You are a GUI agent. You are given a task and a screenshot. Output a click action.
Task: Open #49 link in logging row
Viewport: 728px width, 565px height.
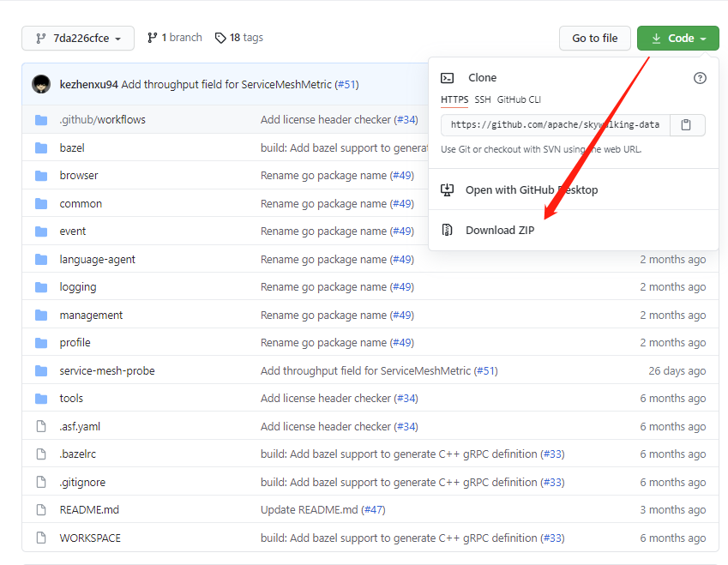pos(402,287)
